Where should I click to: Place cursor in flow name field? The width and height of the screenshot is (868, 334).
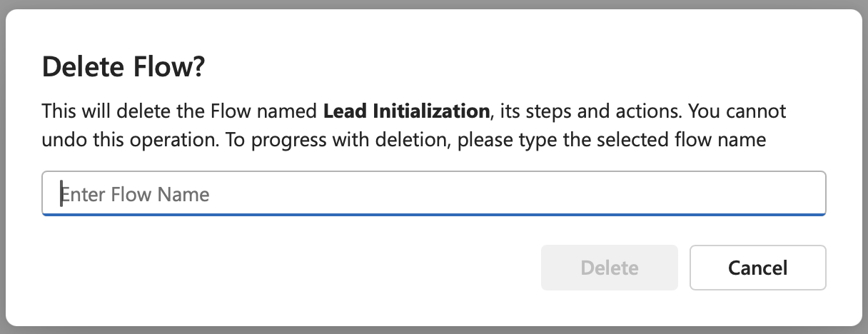433,193
